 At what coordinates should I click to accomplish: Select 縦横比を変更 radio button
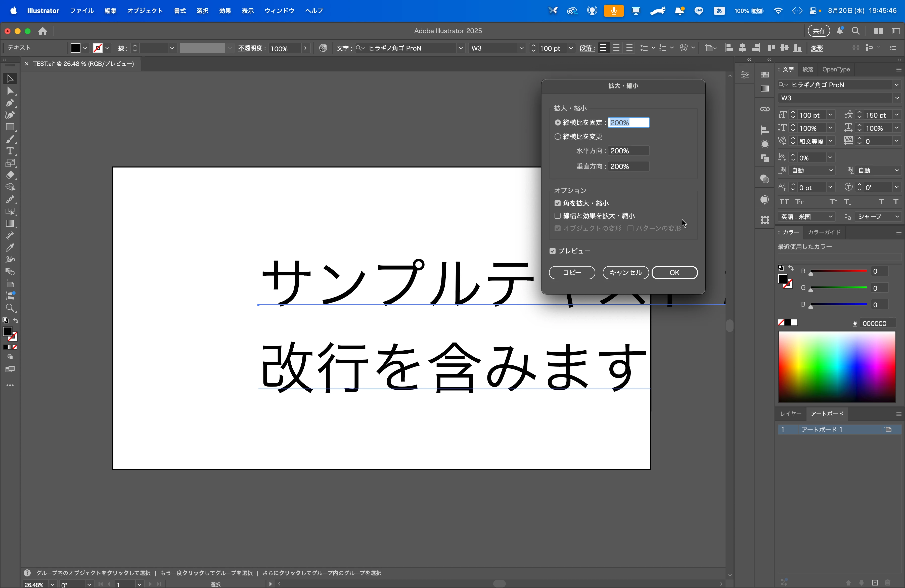[x=558, y=137]
